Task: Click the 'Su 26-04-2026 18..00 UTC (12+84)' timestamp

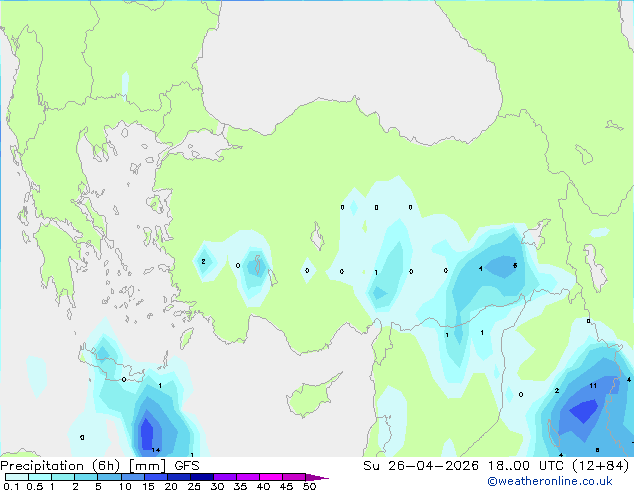Action: click(x=496, y=466)
